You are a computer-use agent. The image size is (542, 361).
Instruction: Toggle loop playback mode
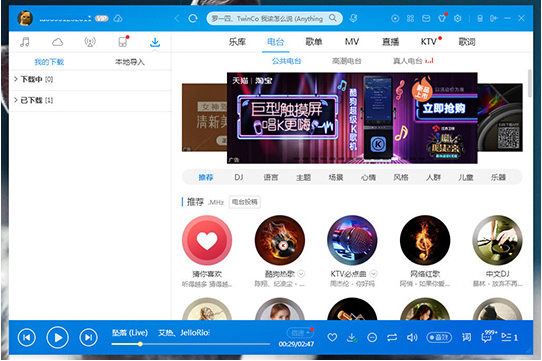[x=392, y=337]
